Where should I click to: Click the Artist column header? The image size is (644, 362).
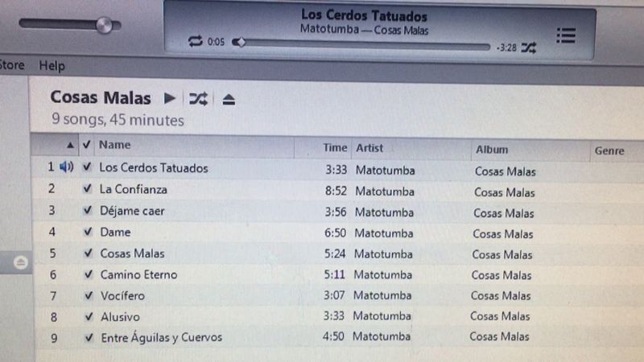coord(369,148)
